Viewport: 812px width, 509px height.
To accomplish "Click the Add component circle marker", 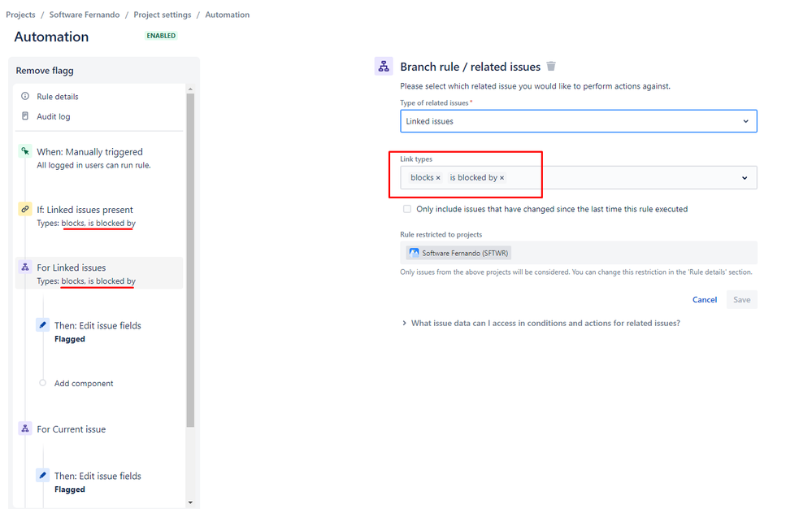I will pos(42,383).
